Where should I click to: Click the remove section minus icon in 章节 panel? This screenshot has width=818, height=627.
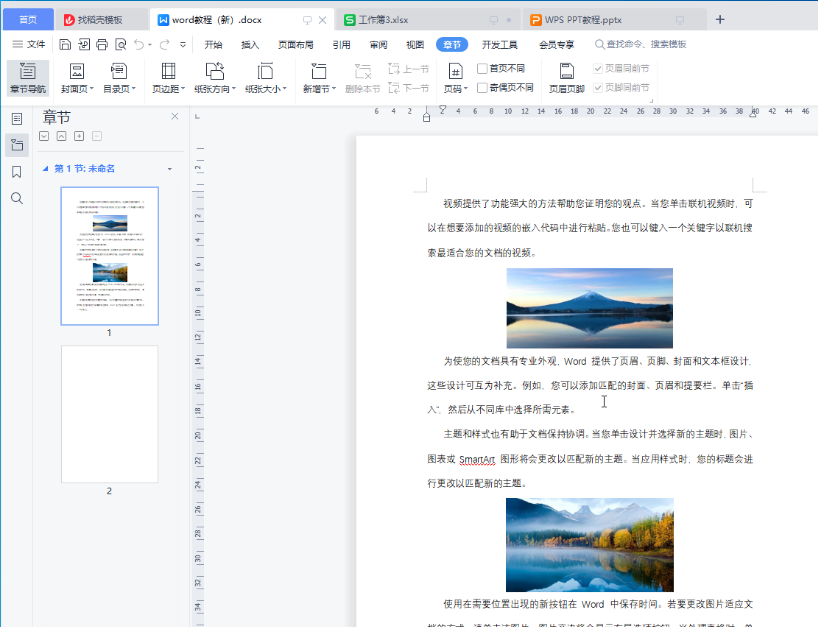pos(97,136)
